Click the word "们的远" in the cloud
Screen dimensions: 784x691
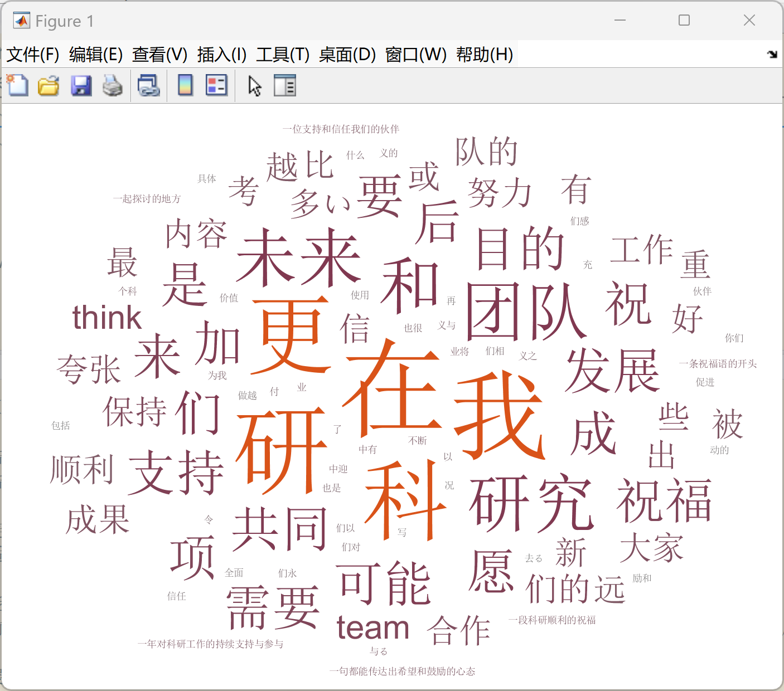click(575, 589)
